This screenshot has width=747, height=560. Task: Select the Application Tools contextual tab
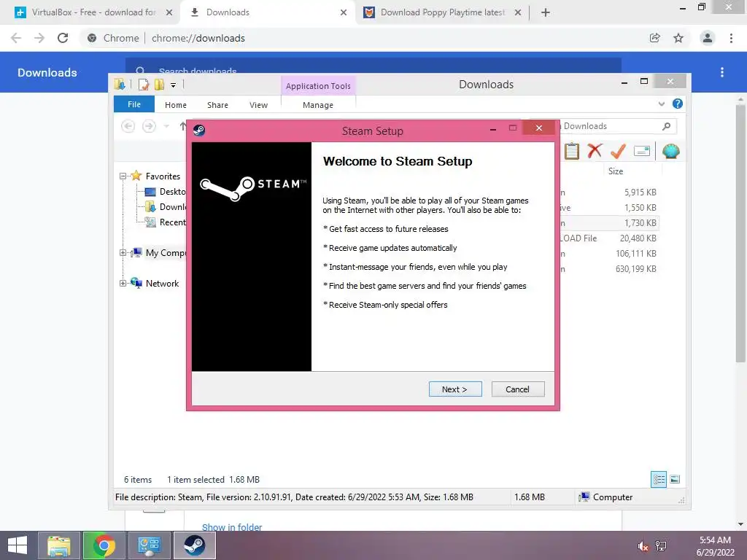point(318,86)
